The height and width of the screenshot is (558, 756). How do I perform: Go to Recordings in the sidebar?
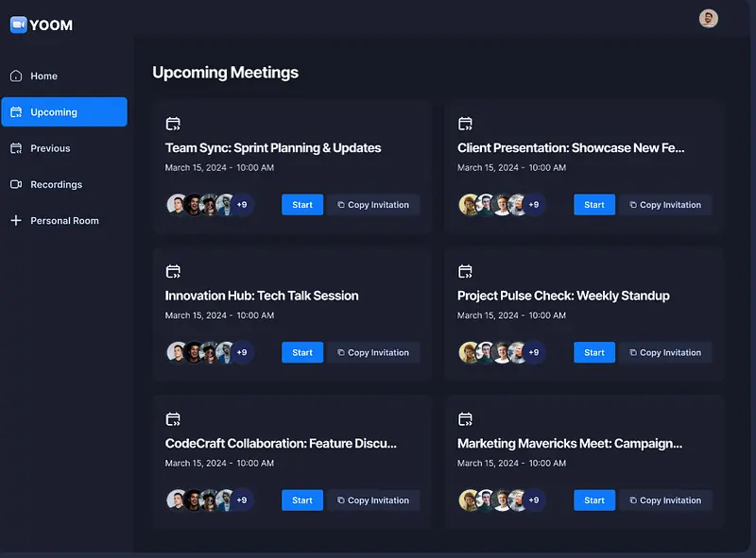coord(56,185)
